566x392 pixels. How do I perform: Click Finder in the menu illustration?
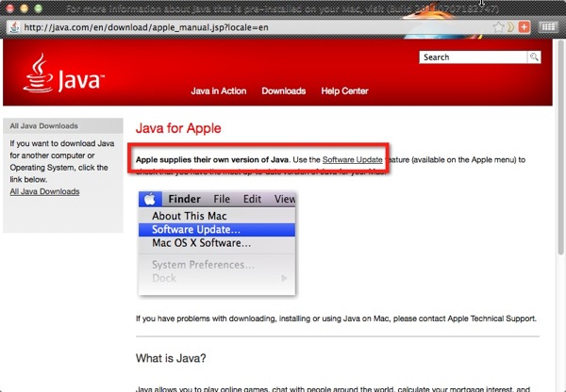click(x=185, y=199)
